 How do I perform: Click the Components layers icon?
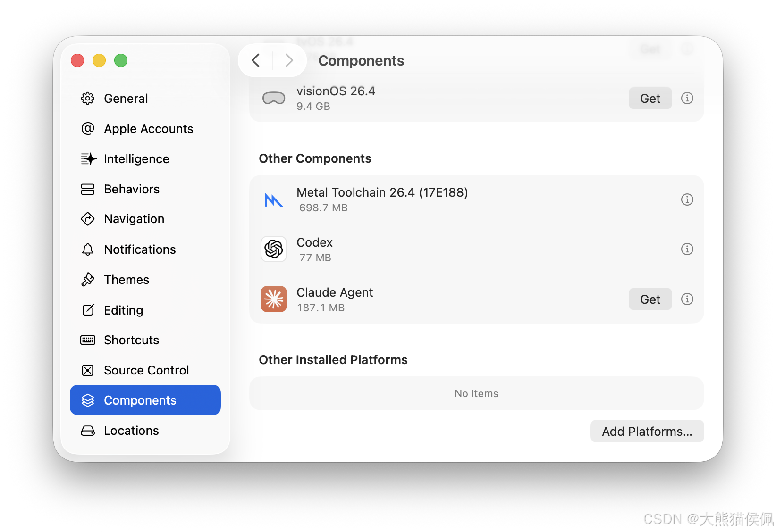click(88, 400)
